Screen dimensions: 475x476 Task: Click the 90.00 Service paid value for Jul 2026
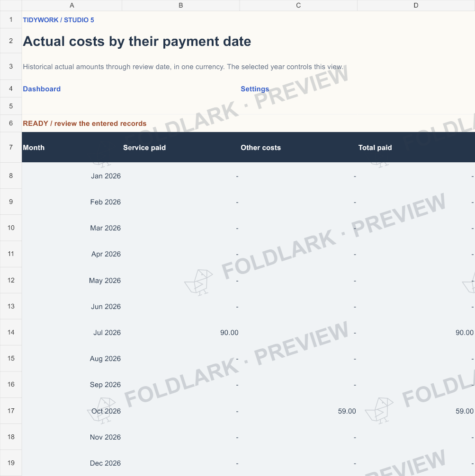click(x=229, y=333)
